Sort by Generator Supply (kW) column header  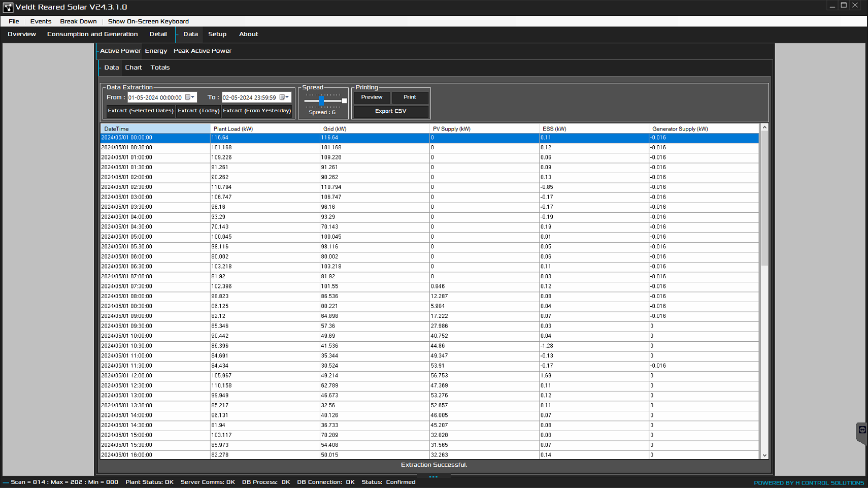tap(704, 129)
